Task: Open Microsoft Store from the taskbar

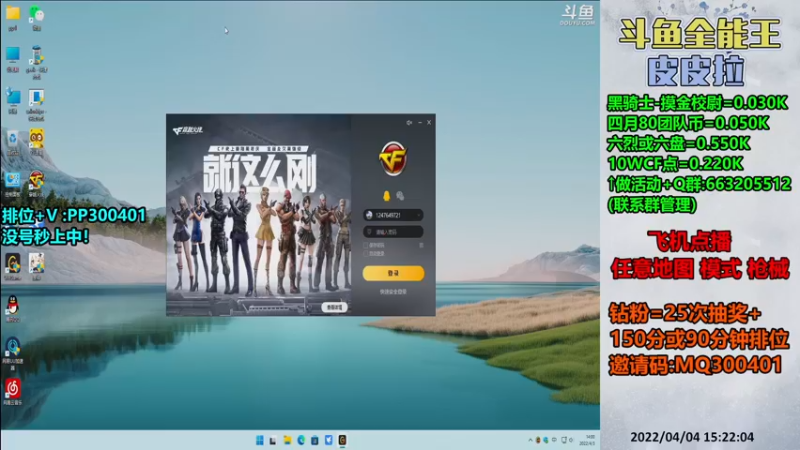Action: coord(315,440)
